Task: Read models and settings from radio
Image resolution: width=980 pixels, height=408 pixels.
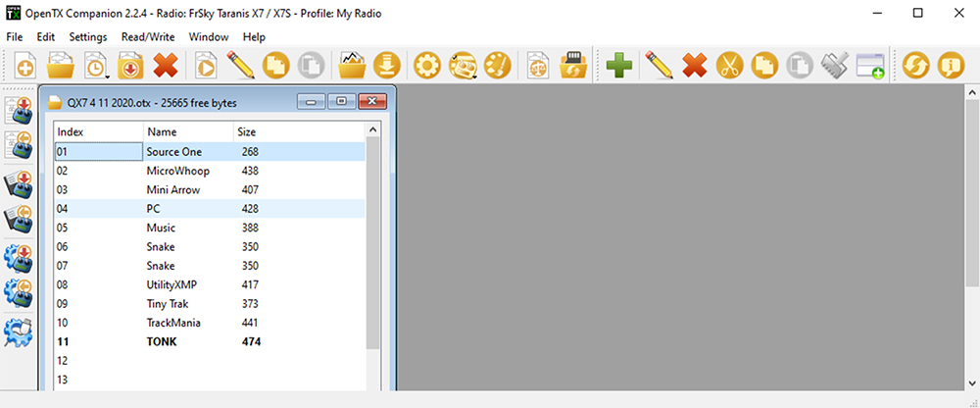Action: [x=18, y=144]
